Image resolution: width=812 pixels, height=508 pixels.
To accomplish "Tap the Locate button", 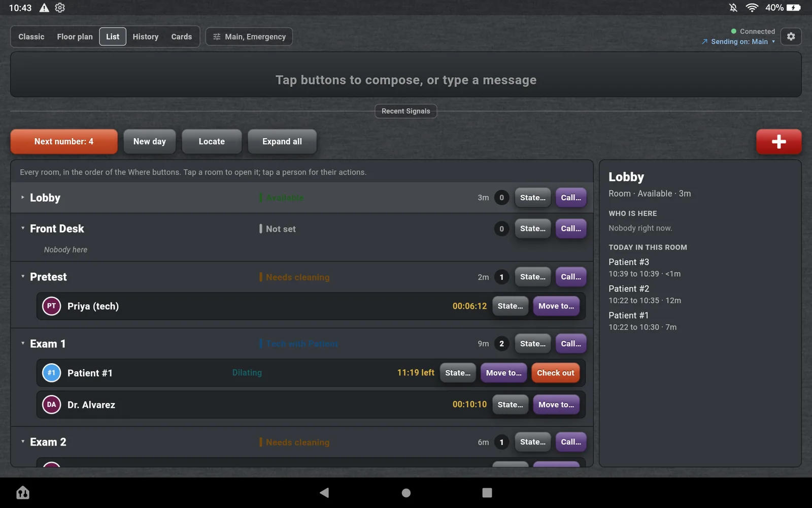I will [212, 142].
